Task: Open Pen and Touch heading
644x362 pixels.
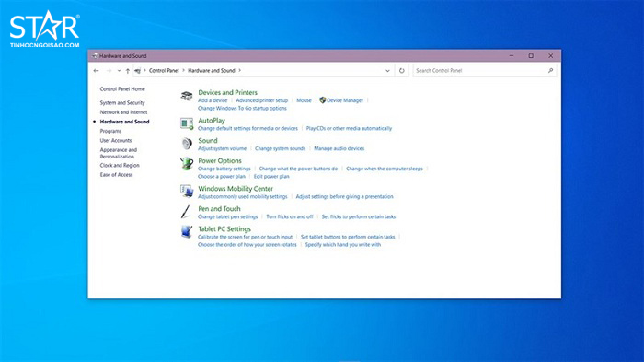Action: [x=219, y=209]
